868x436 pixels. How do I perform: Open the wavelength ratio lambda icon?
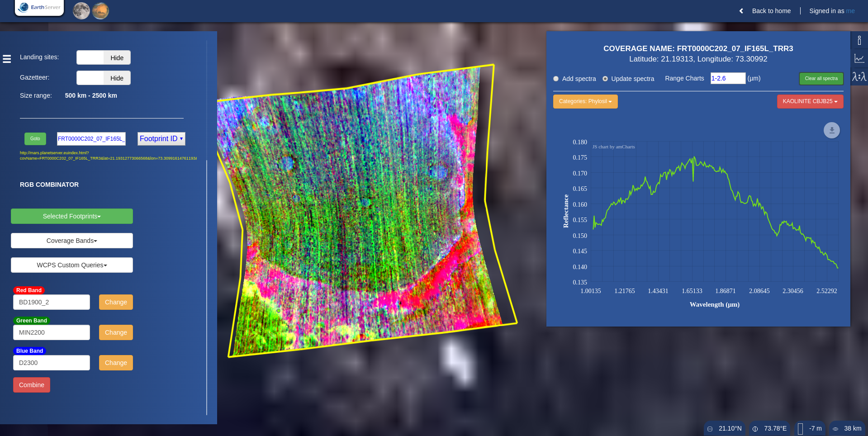[859, 76]
